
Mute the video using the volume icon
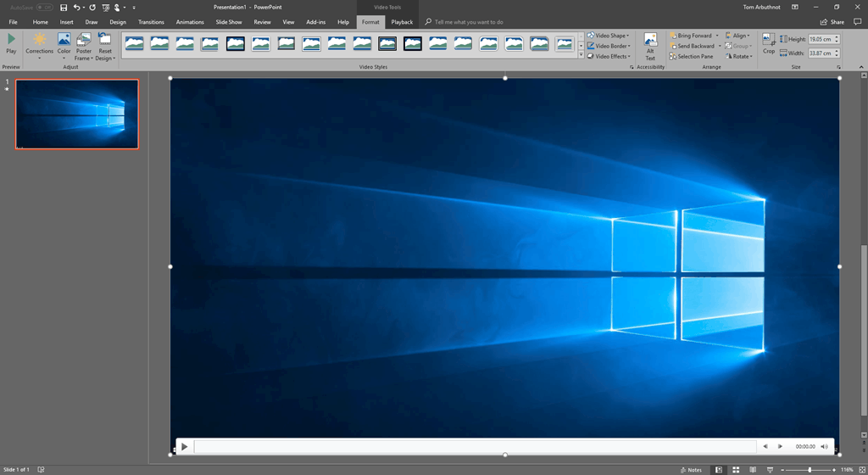pos(825,446)
